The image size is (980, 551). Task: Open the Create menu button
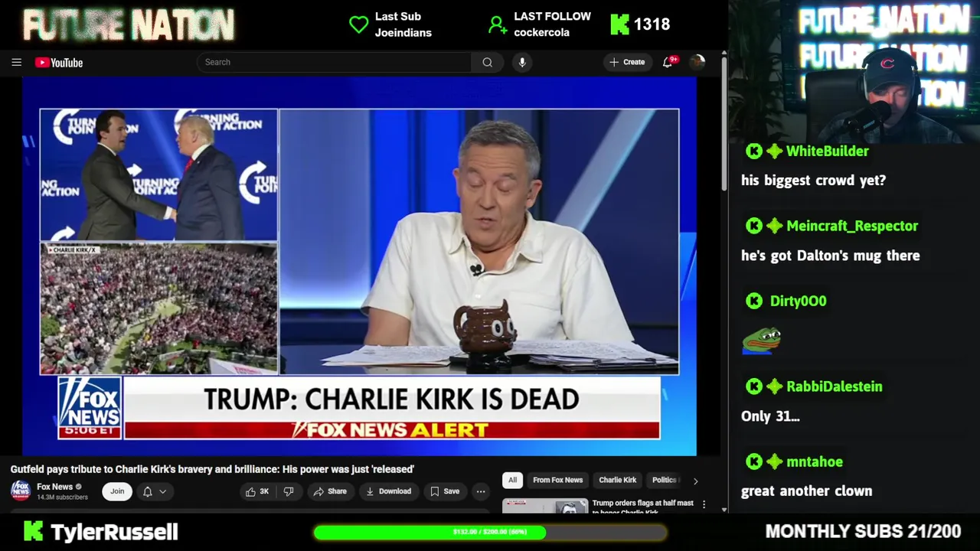click(628, 62)
